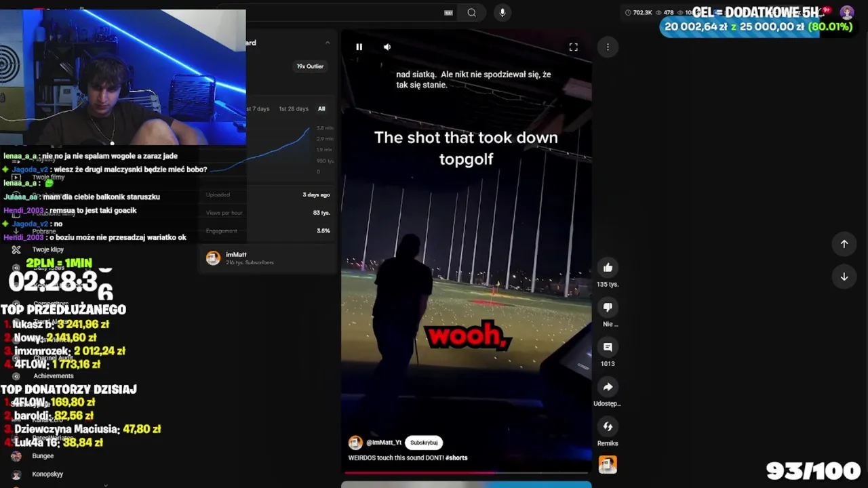Open the on-screen keyboard icon in search bar
Viewport: 868px width, 488px height.
(x=448, y=12)
